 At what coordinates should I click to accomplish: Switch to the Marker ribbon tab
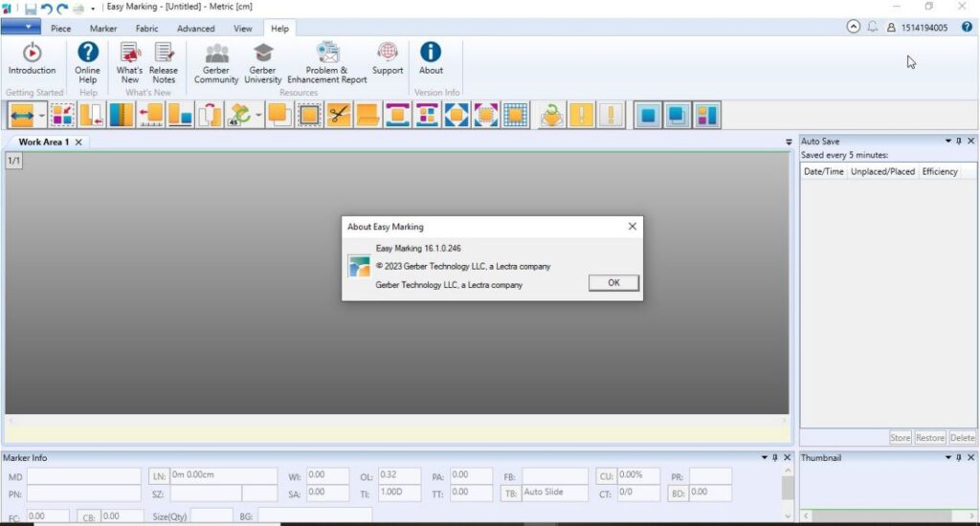(103, 29)
